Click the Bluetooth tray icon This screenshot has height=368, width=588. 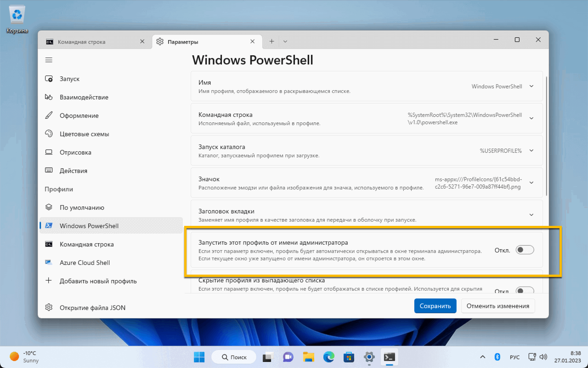click(497, 357)
